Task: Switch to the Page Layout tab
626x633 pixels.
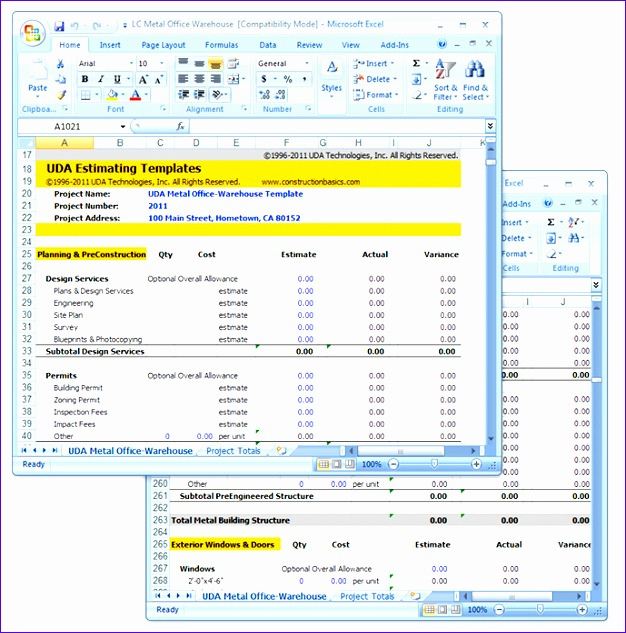Action: coord(163,45)
